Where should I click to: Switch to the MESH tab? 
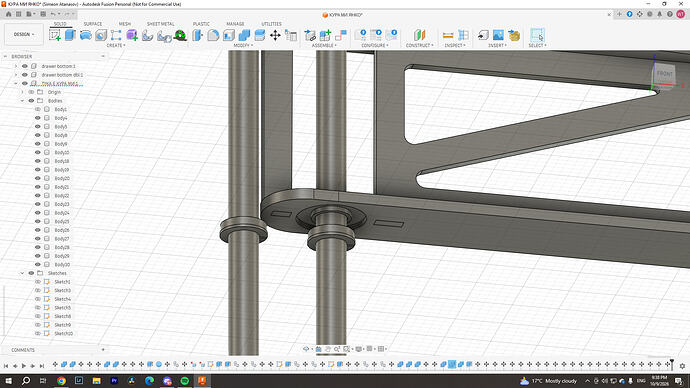coord(125,24)
